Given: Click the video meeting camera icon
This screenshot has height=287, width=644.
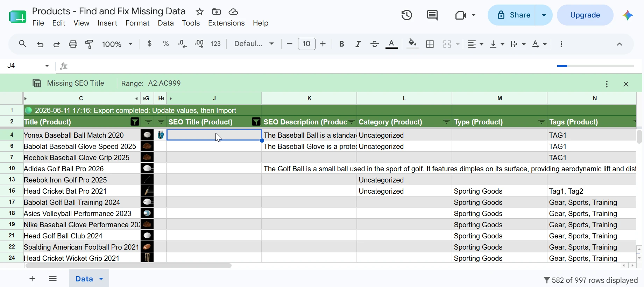Looking at the screenshot, I should pyautogui.click(x=461, y=15).
